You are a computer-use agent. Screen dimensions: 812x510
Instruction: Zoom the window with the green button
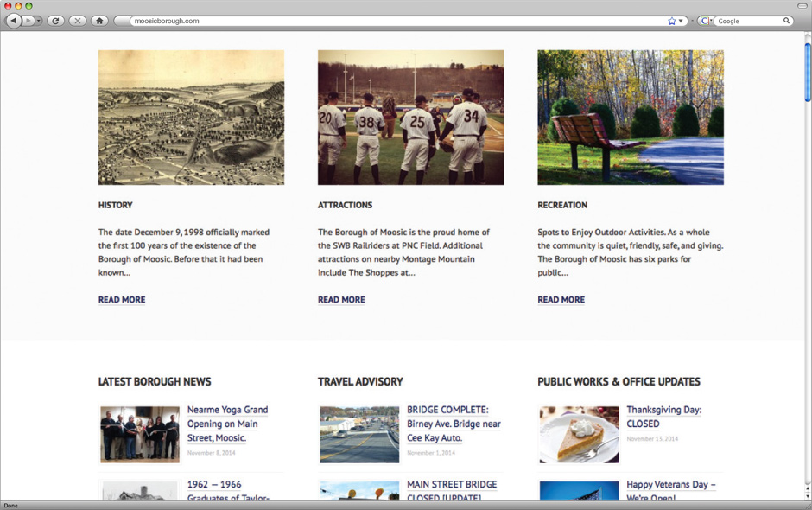tap(29, 6)
